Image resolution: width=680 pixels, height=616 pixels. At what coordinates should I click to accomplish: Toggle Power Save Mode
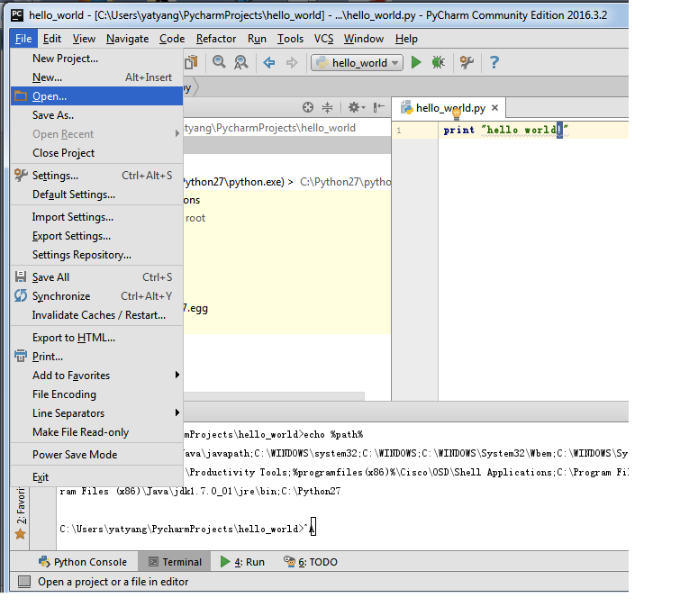pos(96,454)
